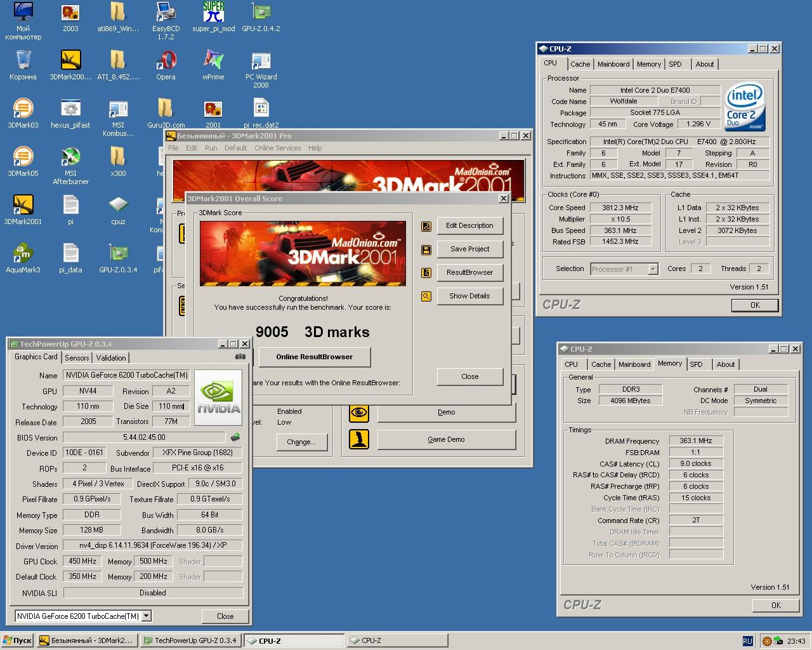Click the NVIDIA logo in GPU-Z
The height and width of the screenshot is (650, 812).
pyautogui.click(x=218, y=397)
